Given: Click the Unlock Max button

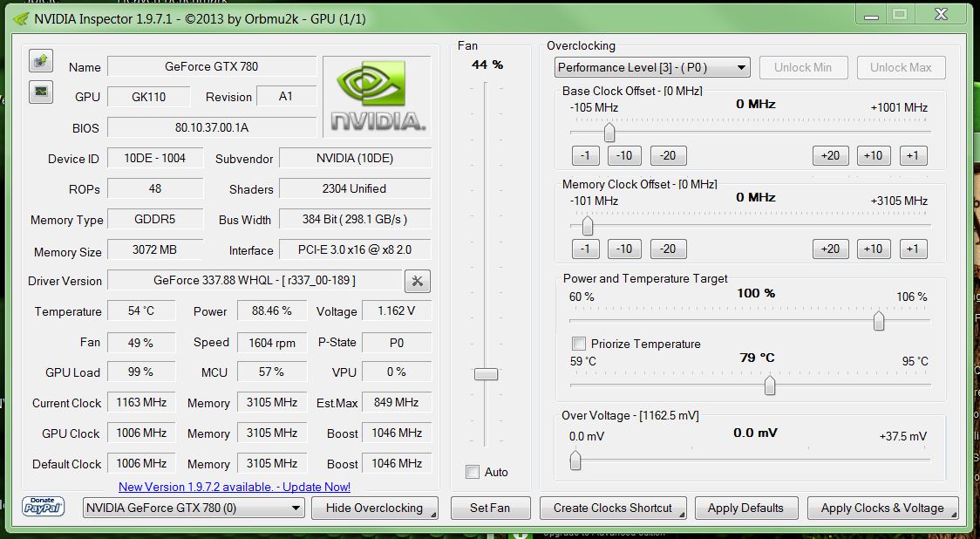Looking at the screenshot, I should point(901,67).
